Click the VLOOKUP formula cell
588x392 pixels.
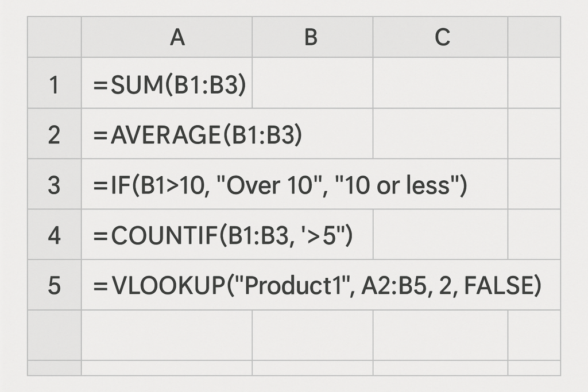pyautogui.click(x=321, y=285)
